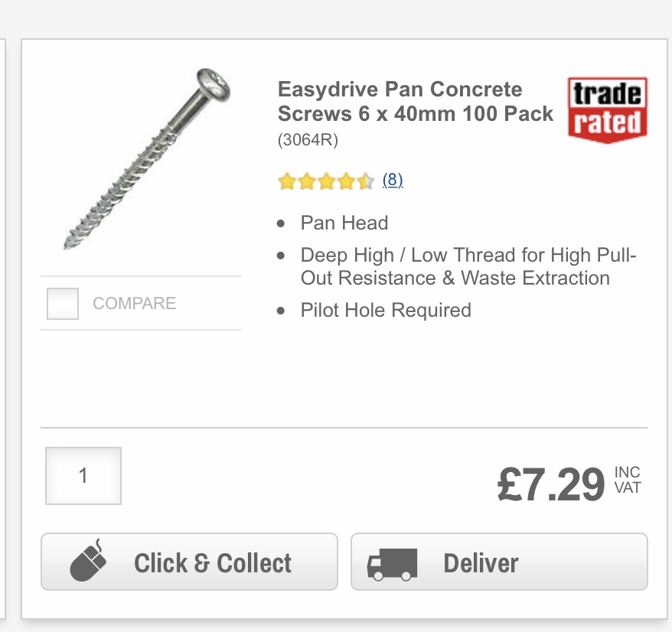
Task: Open the (8) reviews link
Action: (393, 180)
